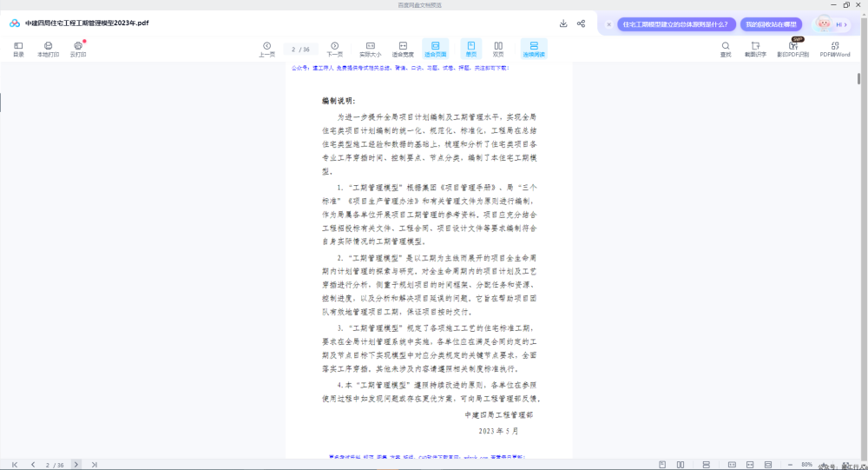Click the file name 中建四局住宅工程工期管理模型2023年.pdf
This screenshot has height=470, width=868.
tap(87, 23)
